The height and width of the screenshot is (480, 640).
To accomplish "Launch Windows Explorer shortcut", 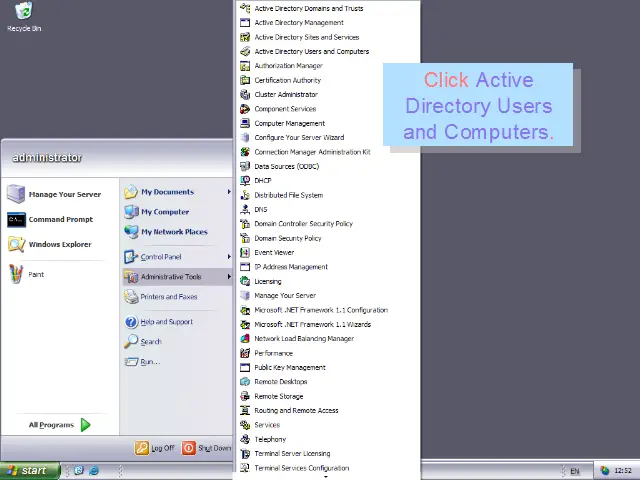I will [x=59, y=244].
